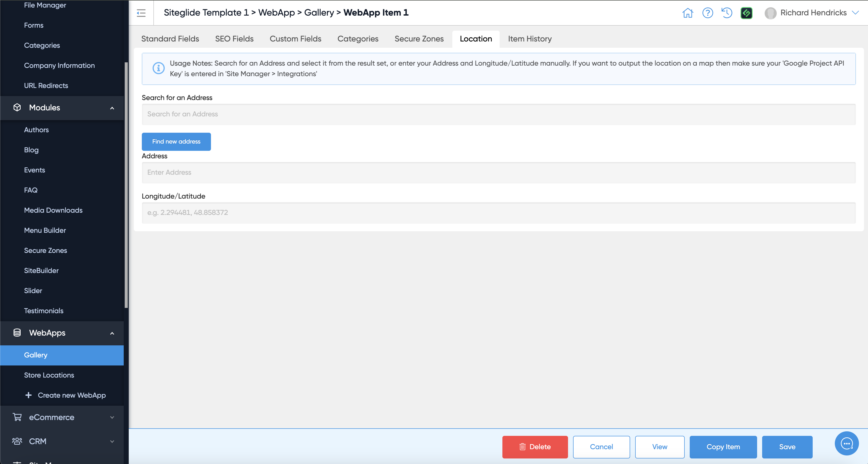Image resolution: width=868 pixels, height=464 pixels.
Task: Click the plus icon for new WebApp
Action: coord(29,395)
